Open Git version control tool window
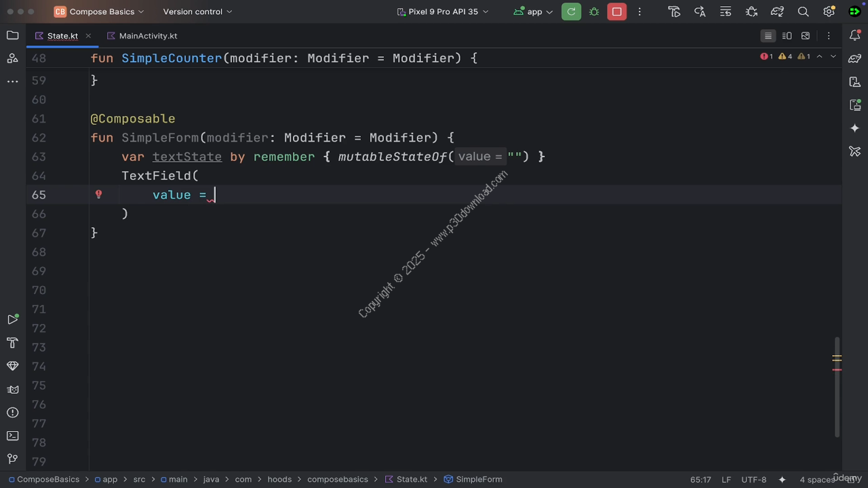 click(12, 460)
